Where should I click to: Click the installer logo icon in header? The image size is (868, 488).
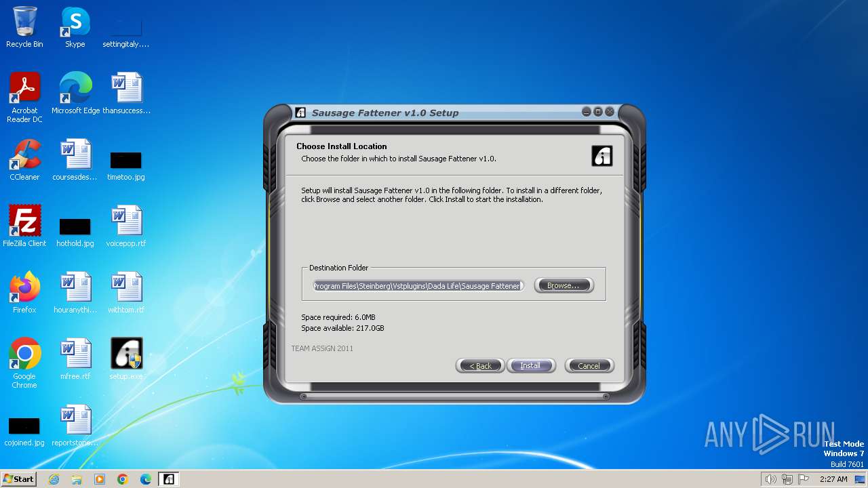click(602, 155)
